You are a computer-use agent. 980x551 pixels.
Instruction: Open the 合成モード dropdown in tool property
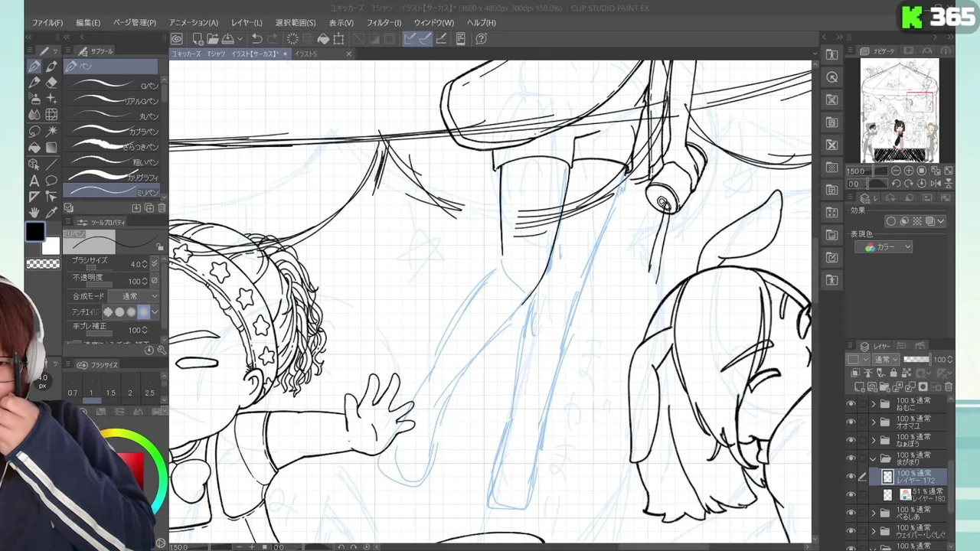pyautogui.click(x=133, y=296)
